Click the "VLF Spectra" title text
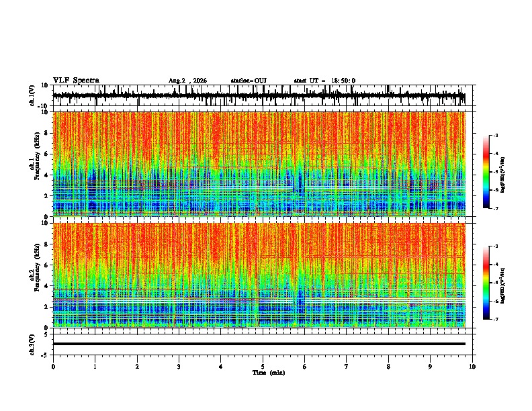532x411 pixels. click(x=76, y=81)
